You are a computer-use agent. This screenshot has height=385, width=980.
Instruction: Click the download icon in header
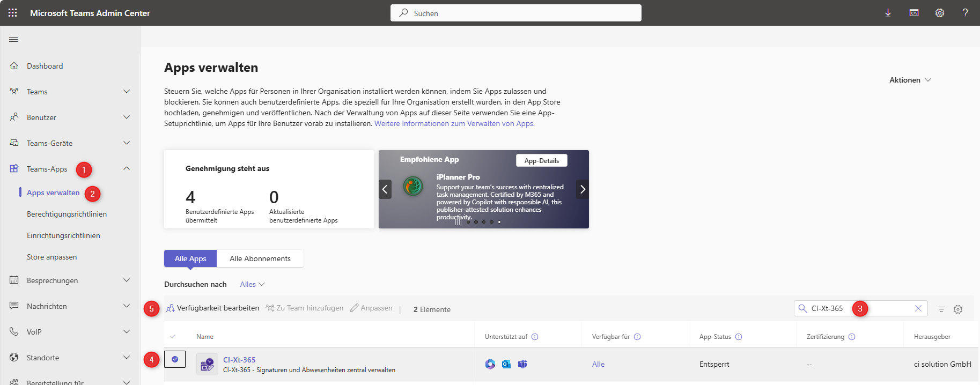888,13
